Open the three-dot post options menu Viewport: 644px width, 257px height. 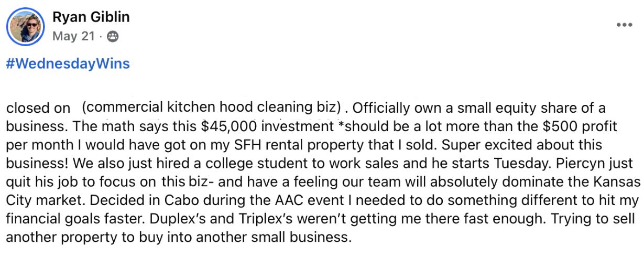click(x=624, y=25)
